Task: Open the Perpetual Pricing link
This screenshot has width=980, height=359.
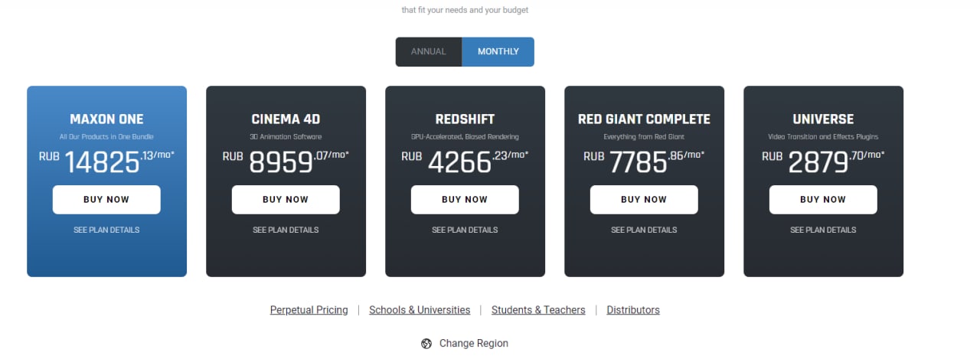Action: [309, 310]
